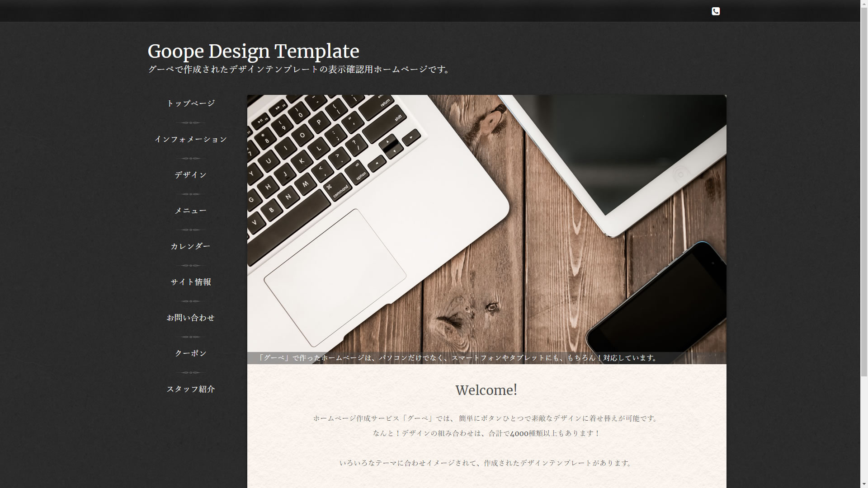Click the line いろいろなテーマに合わせイメージされて
868x488 pixels.
tap(486, 463)
